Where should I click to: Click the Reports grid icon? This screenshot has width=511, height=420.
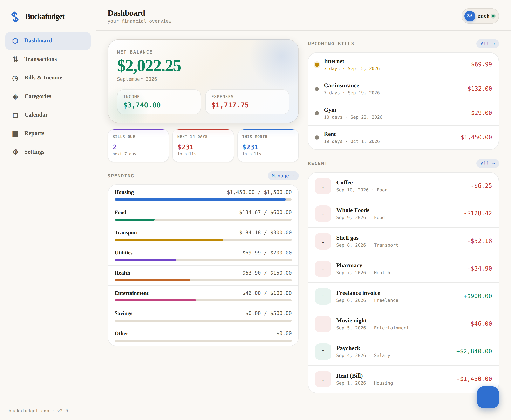15,134
